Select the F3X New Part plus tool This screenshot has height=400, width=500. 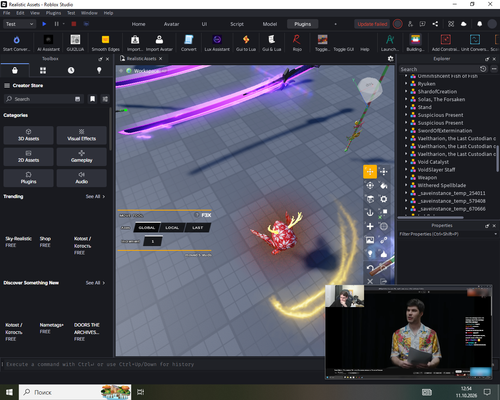(x=370, y=226)
